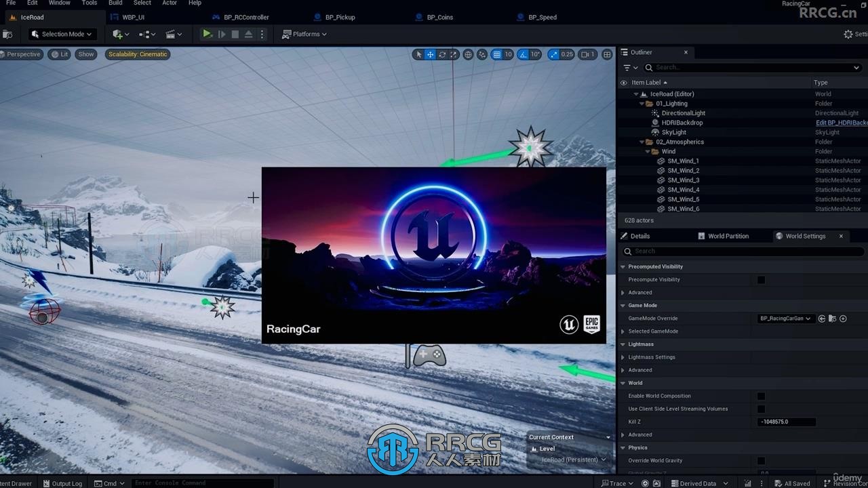This screenshot has height=488, width=868.
Task: Click the Skip/Advance frame play icon
Action: (222, 34)
